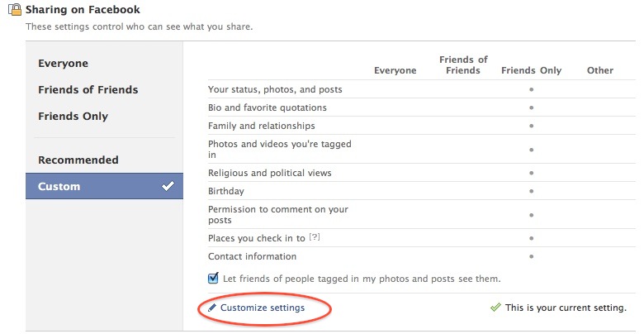Open the Customize settings link
The width and height of the screenshot is (644, 334).
click(x=263, y=308)
